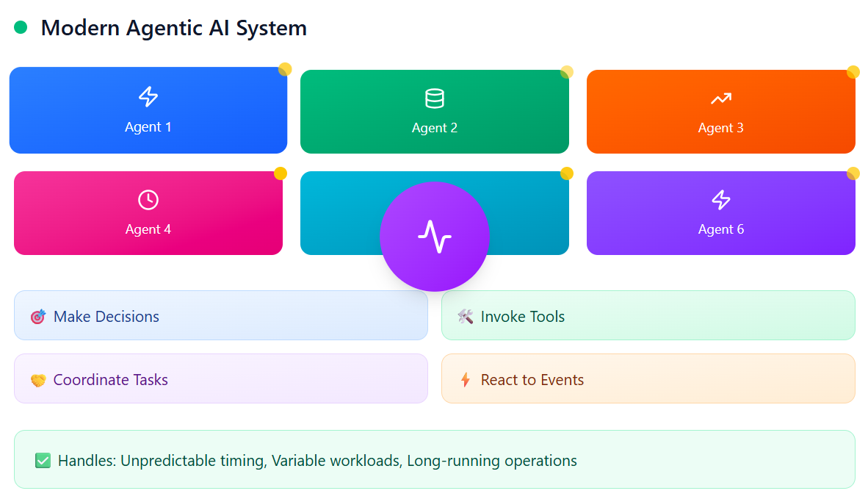Expand the Make Decisions panel
Viewport: 868px width, 499px height.
click(220, 315)
